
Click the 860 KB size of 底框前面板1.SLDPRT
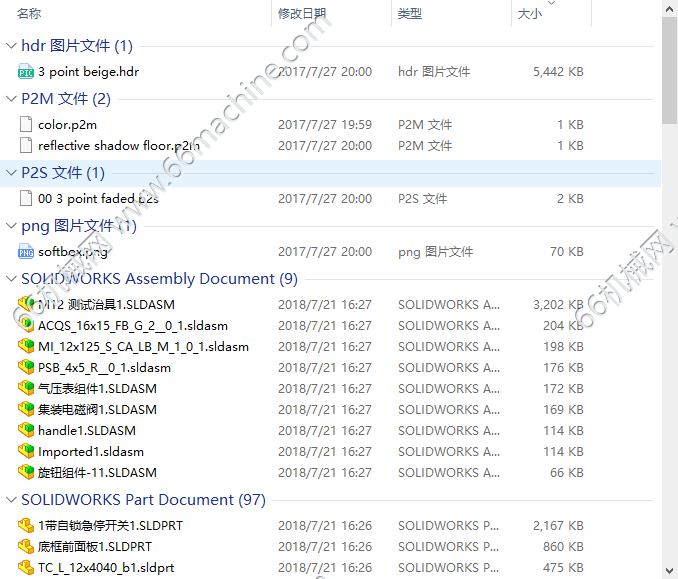(x=563, y=547)
